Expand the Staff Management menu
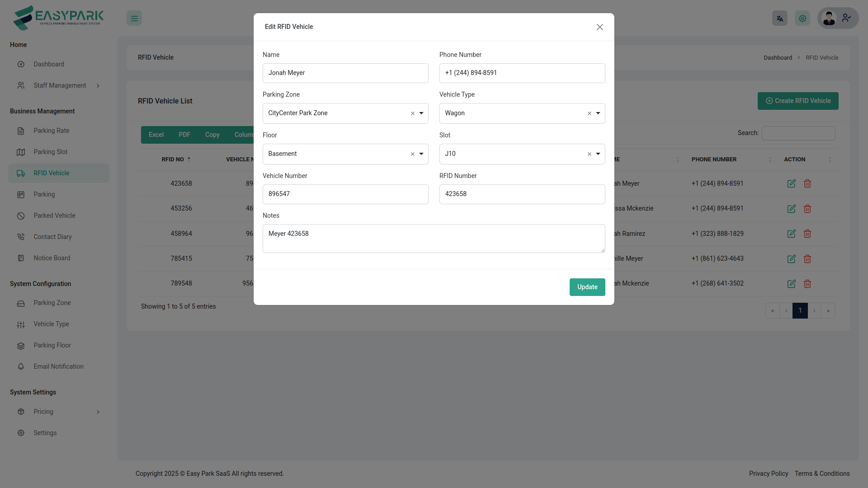868x488 pixels. tap(59, 85)
